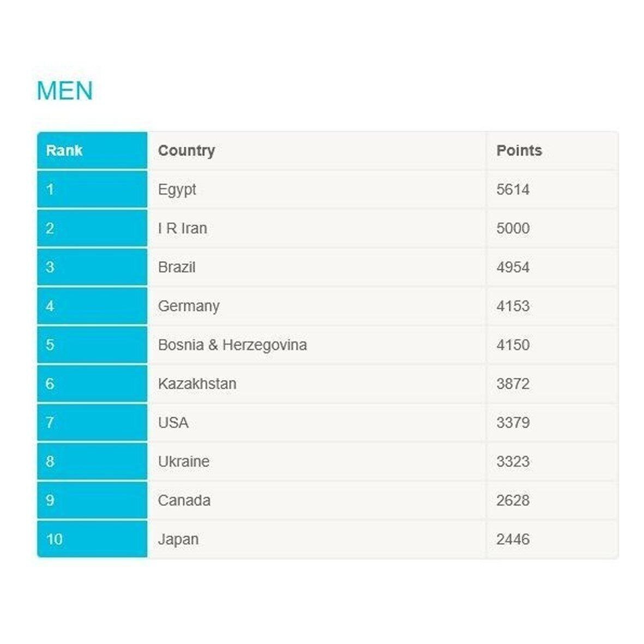Select the I R Iran country cell
Screen dimensions: 644x644
[183, 228]
